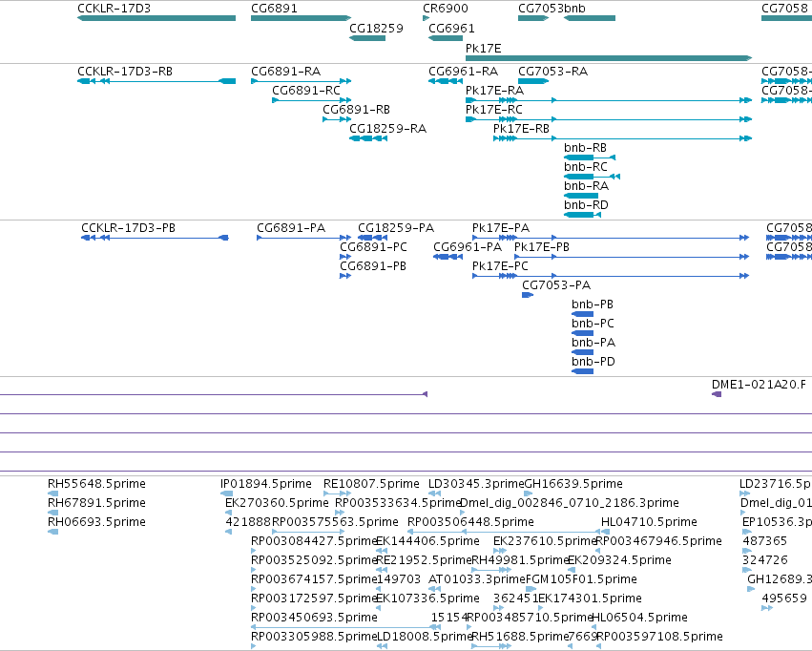Image resolution: width=812 pixels, height=651 pixels.
Task: Select the Pk17E-PA protein feature
Action: tap(611, 238)
